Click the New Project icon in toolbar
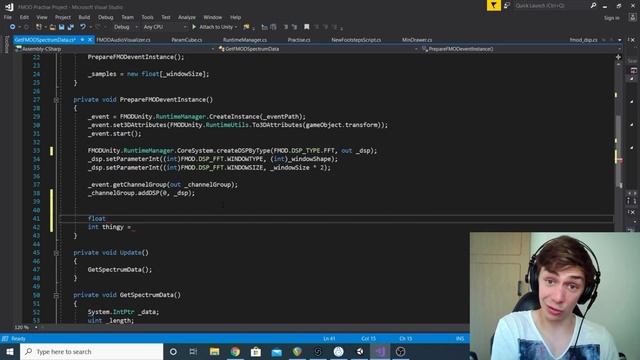 tap(39, 27)
